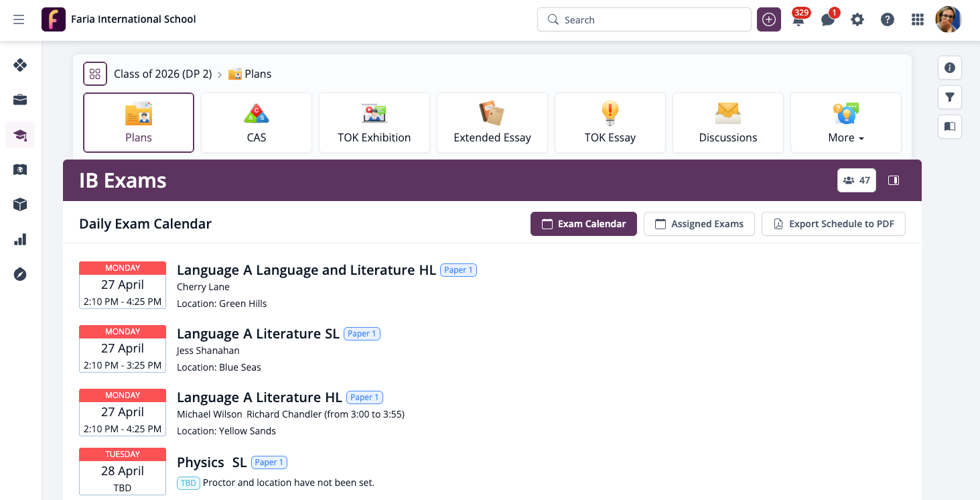Open the messages chat bubble icon
This screenshot has height=500, width=980.
tap(828, 20)
